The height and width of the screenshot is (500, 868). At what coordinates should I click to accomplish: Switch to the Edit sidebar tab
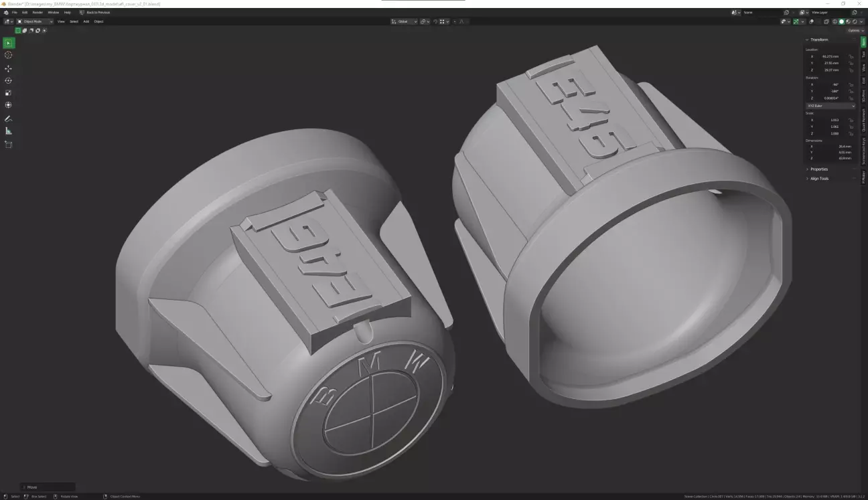point(864,80)
